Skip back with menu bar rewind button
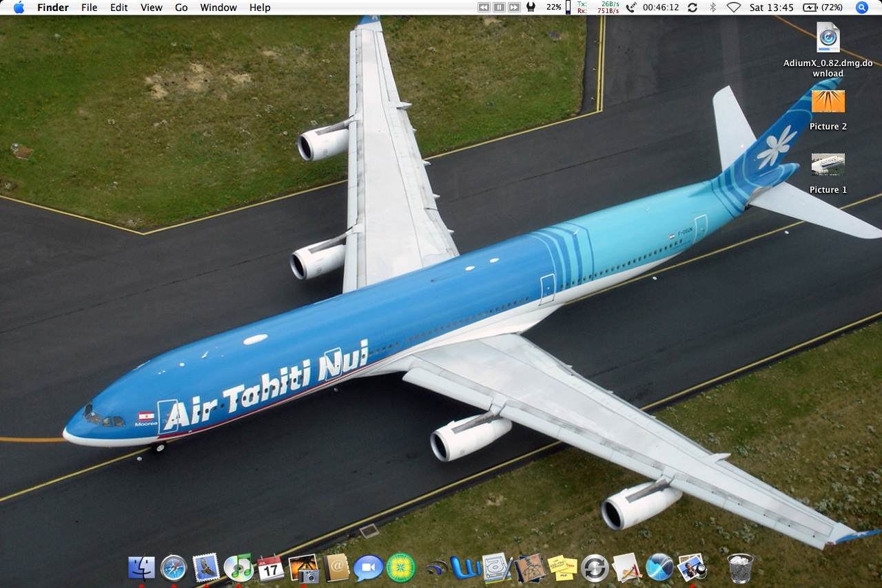The image size is (882, 588). pyautogui.click(x=484, y=8)
